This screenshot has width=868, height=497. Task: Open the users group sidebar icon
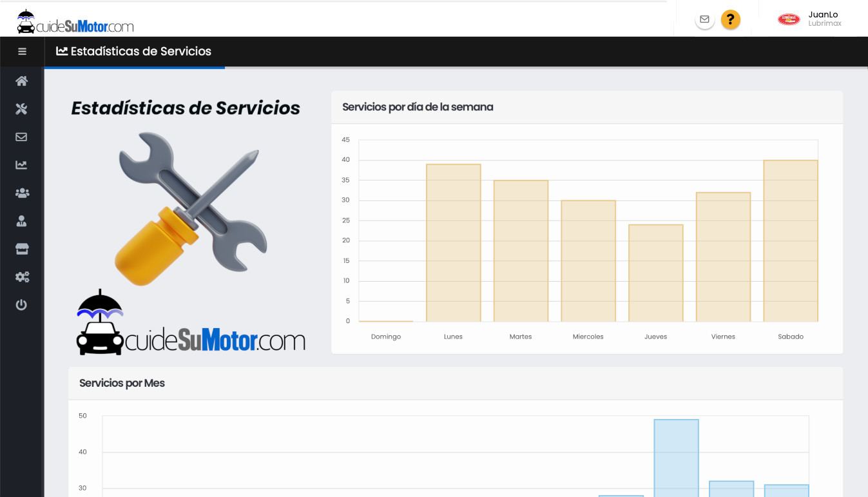(x=22, y=193)
